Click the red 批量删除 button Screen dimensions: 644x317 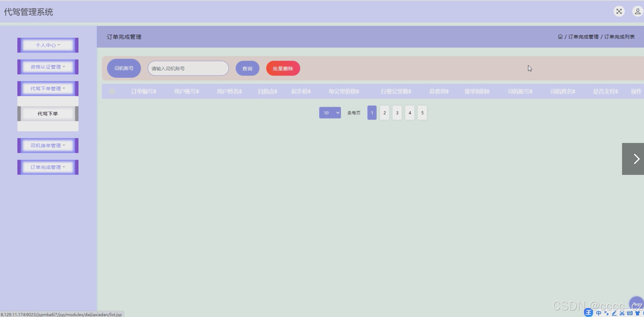pos(283,69)
